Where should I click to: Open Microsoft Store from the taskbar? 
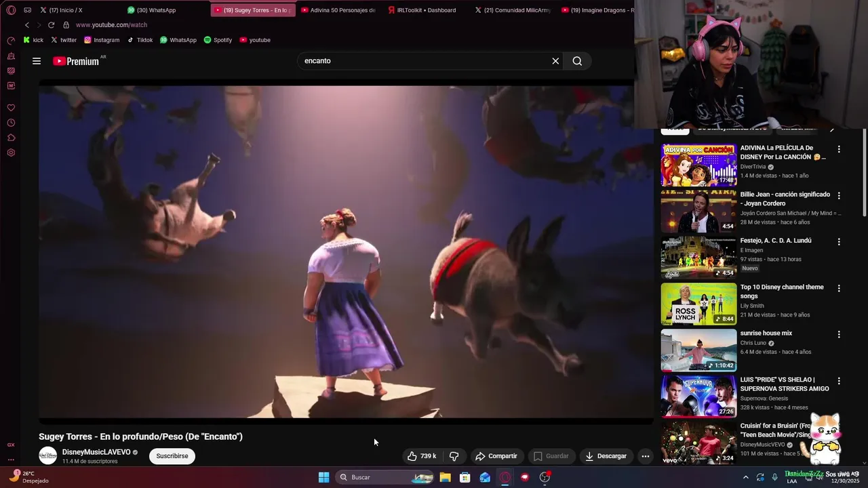[x=465, y=477]
